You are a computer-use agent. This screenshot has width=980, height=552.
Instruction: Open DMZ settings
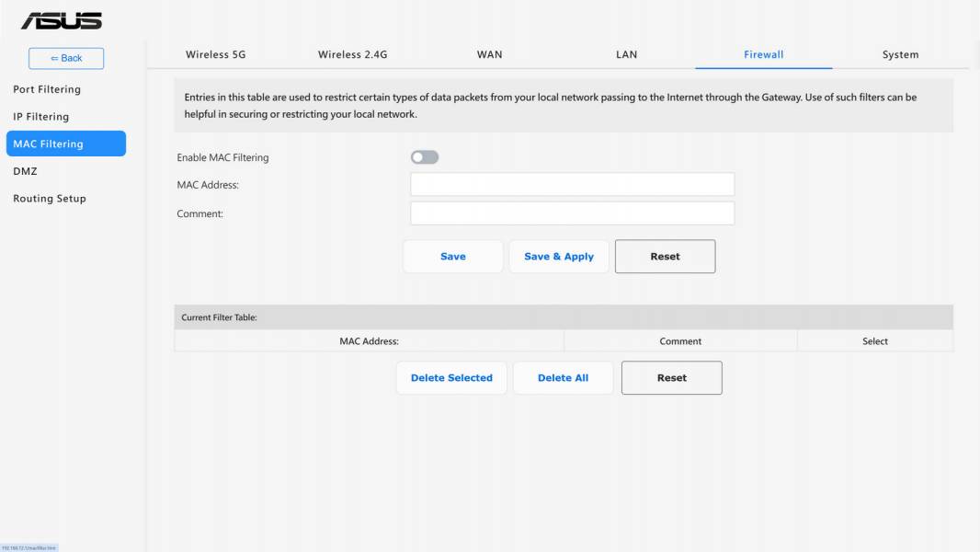25,171
